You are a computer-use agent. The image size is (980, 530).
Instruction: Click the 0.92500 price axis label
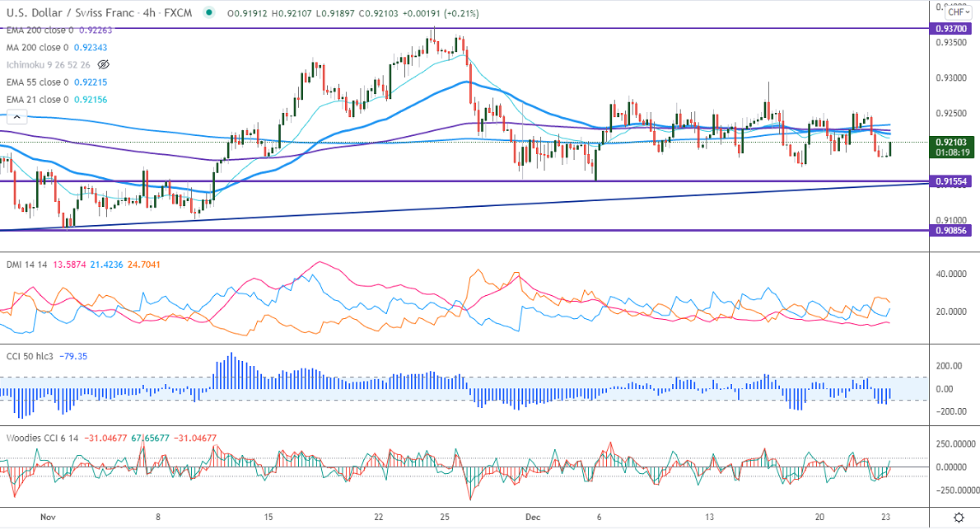[x=951, y=114]
